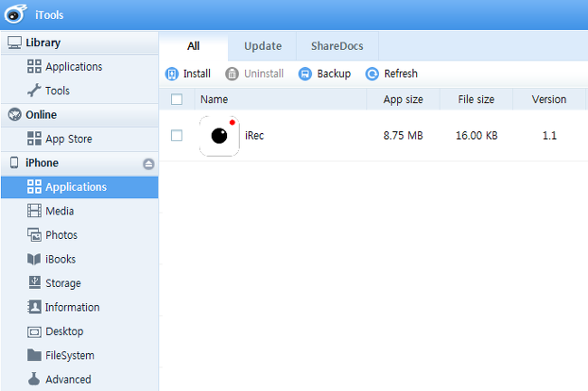Click the Information contacts icon
Viewport: 588px width, 391px height.
(x=34, y=307)
